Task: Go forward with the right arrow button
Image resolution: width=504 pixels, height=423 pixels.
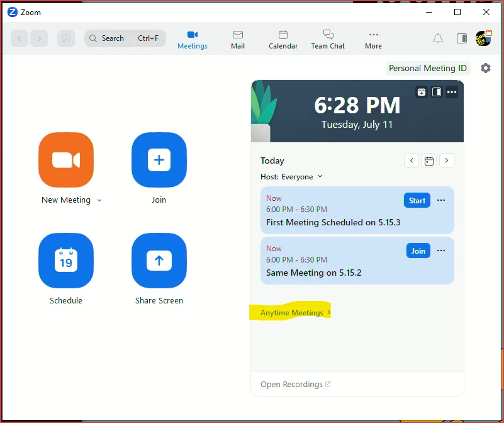Action: click(39, 38)
